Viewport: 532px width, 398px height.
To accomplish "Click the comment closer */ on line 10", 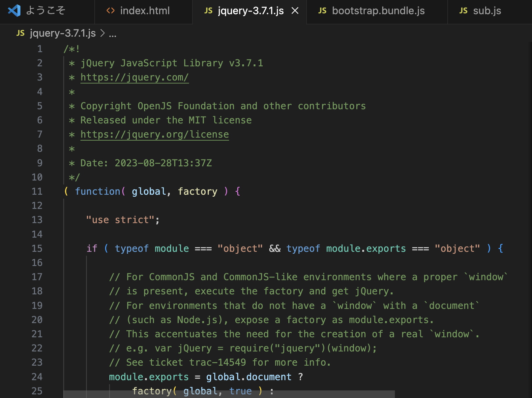I will [74, 177].
